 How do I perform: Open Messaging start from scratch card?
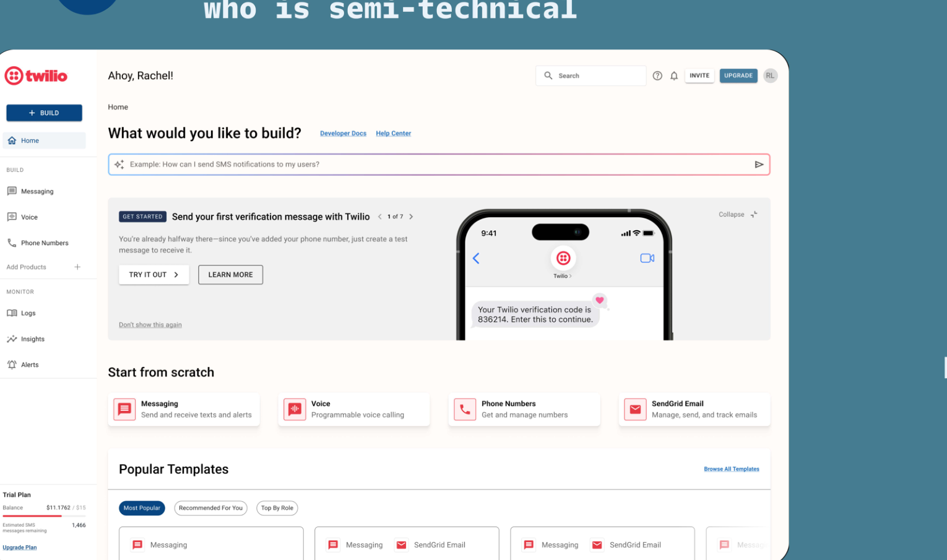click(184, 409)
